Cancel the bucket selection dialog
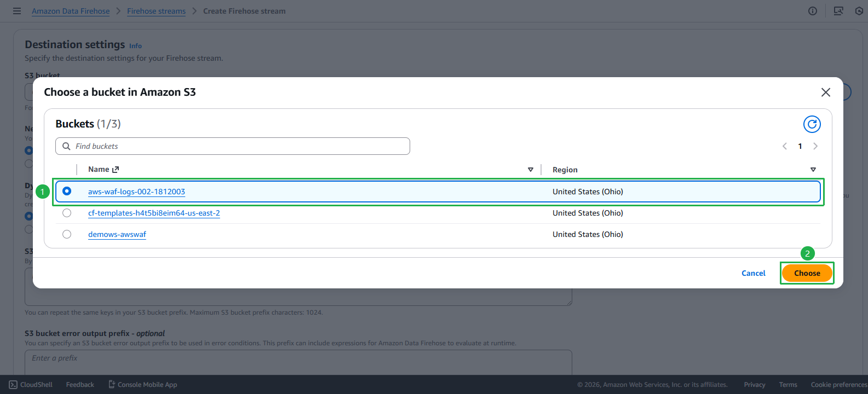Screen dimensions: 868x394 point(754,273)
